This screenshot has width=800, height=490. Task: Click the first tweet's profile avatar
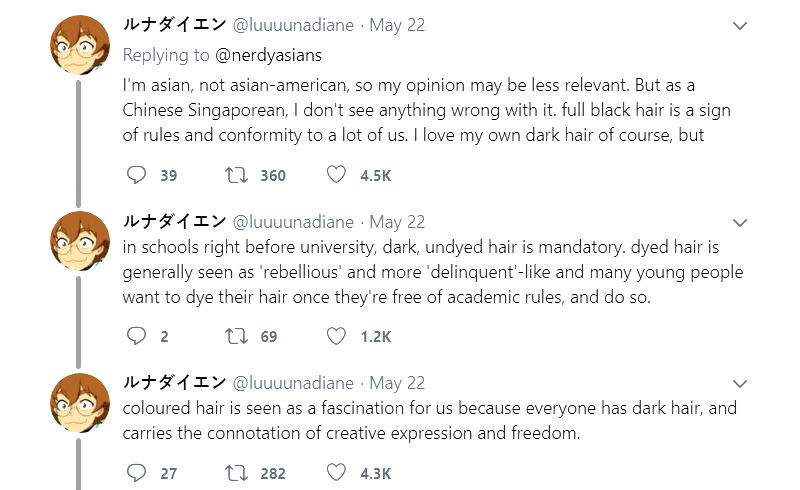point(79,45)
